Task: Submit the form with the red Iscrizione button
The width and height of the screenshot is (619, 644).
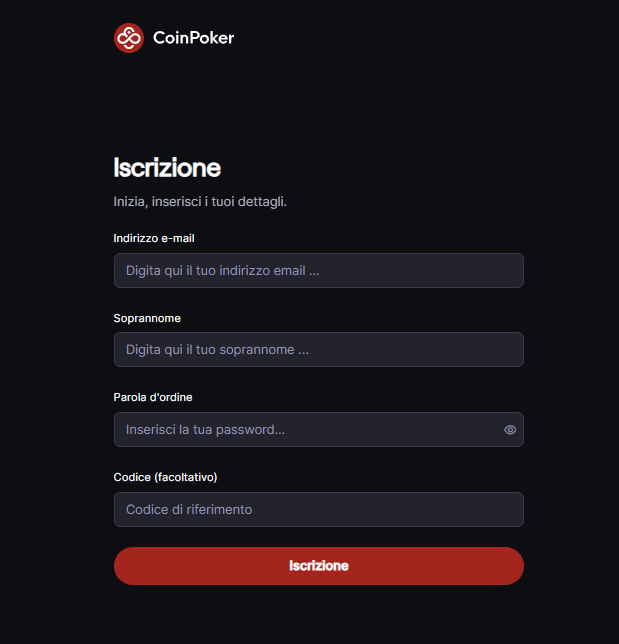Action: click(319, 566)
